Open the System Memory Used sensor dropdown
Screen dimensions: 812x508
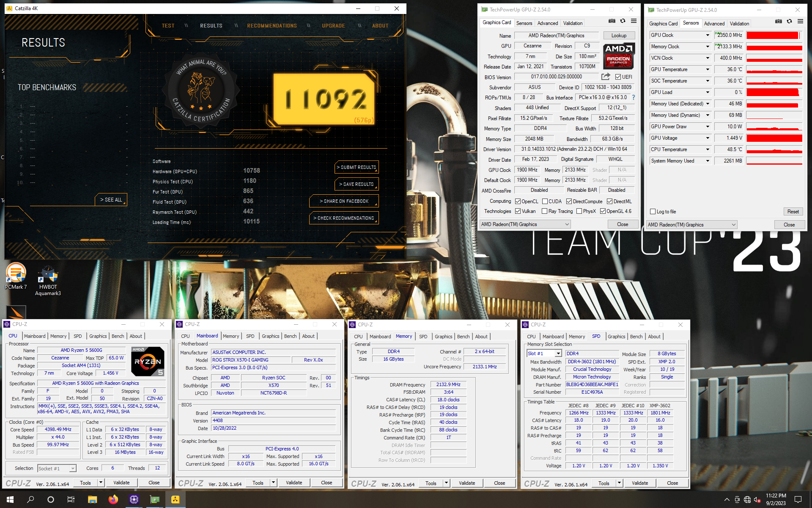click(707, 161)
